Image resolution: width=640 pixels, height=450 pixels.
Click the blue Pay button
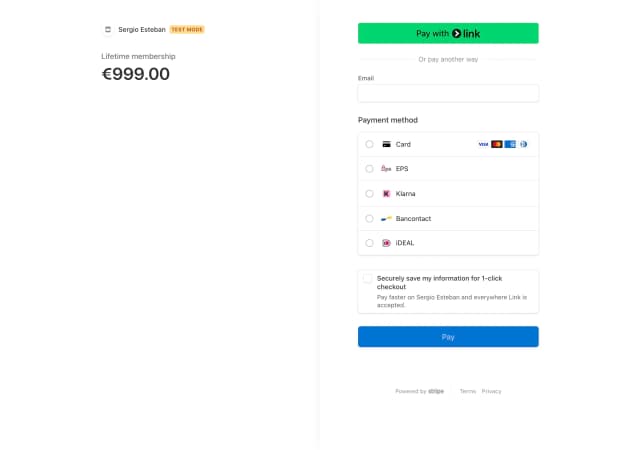[x=448, y=337]
